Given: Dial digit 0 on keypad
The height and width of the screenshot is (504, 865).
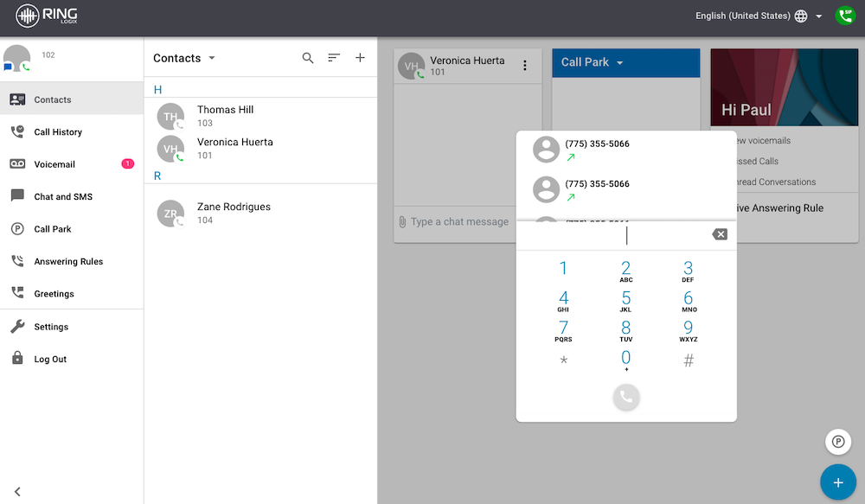Looking at the screenshot, I should tap(626, 360).
